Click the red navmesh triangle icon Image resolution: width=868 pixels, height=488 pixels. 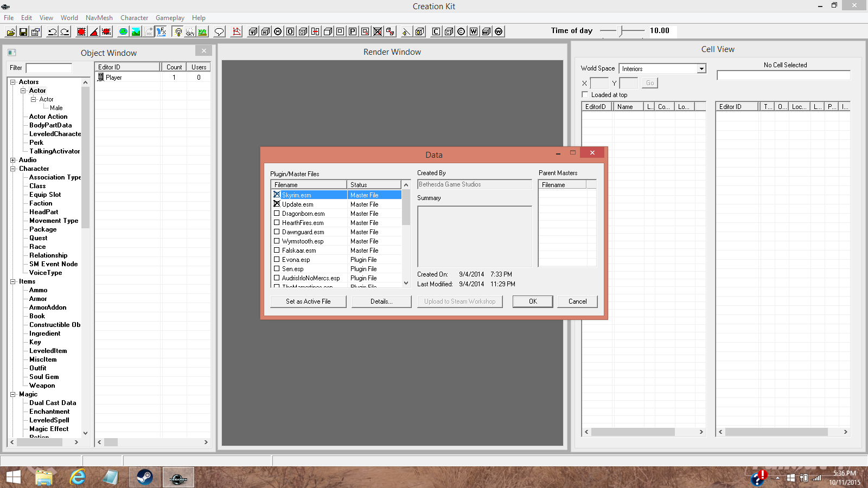pyautogui.click(x=237, y=31)
